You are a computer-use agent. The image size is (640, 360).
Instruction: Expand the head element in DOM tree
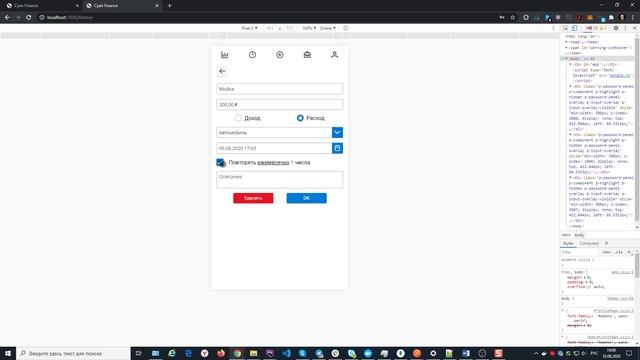[x=567, y=42]
